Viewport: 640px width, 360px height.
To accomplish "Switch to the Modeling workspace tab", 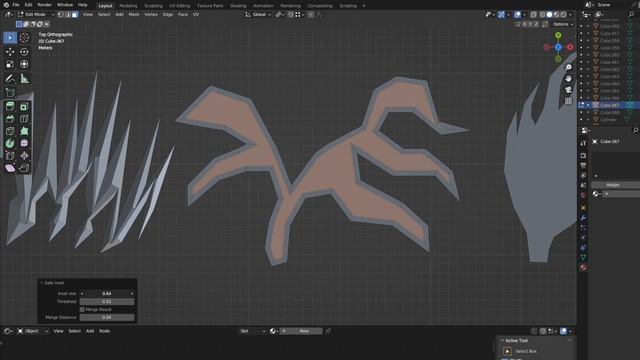I will 128,6.
